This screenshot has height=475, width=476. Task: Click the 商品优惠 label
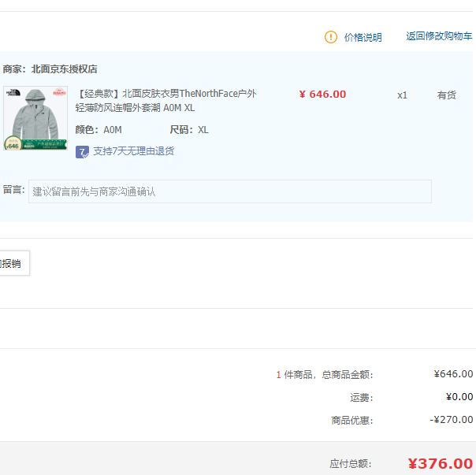352,421
